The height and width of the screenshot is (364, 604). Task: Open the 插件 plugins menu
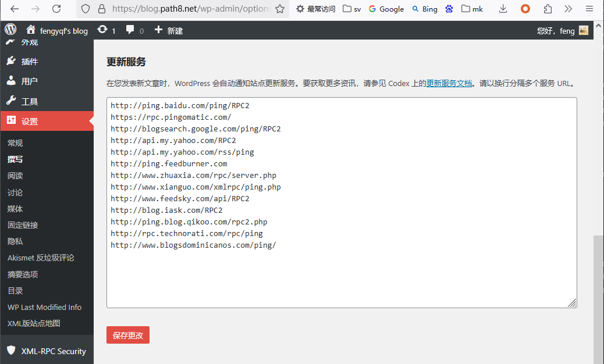(29, 62)
